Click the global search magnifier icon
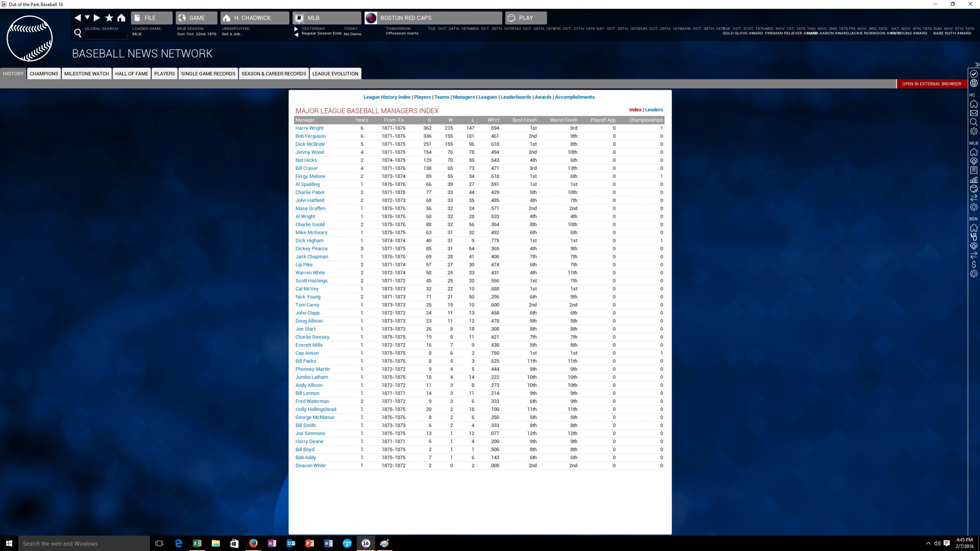Viewport: 980px width, 551px height. (78, 33)
